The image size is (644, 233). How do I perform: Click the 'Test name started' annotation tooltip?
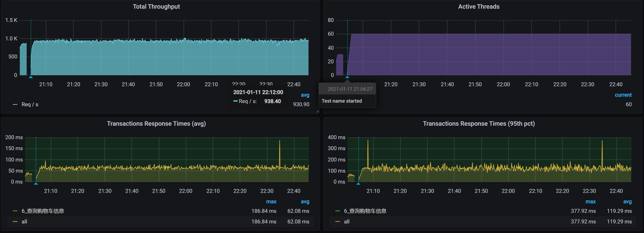pyautogui.click(x=342, y=101)
